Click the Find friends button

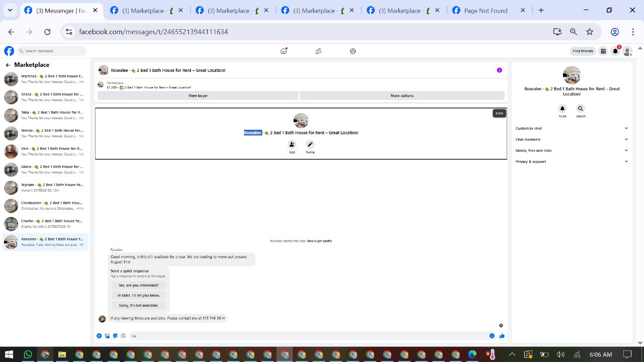click(583, 51)
